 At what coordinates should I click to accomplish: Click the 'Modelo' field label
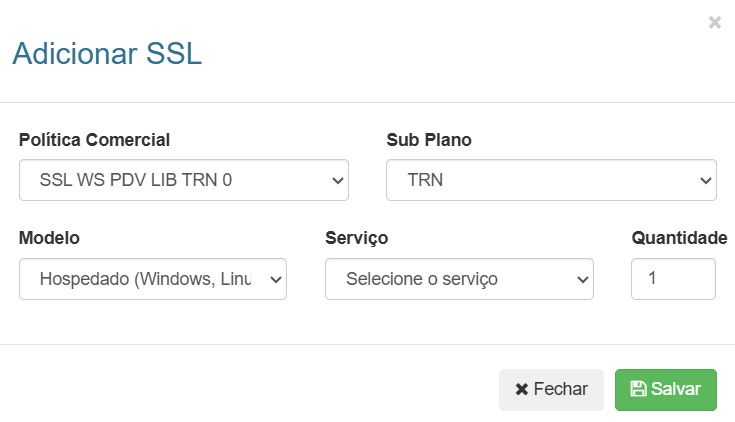pyautogui.click(x=49, y=238)
